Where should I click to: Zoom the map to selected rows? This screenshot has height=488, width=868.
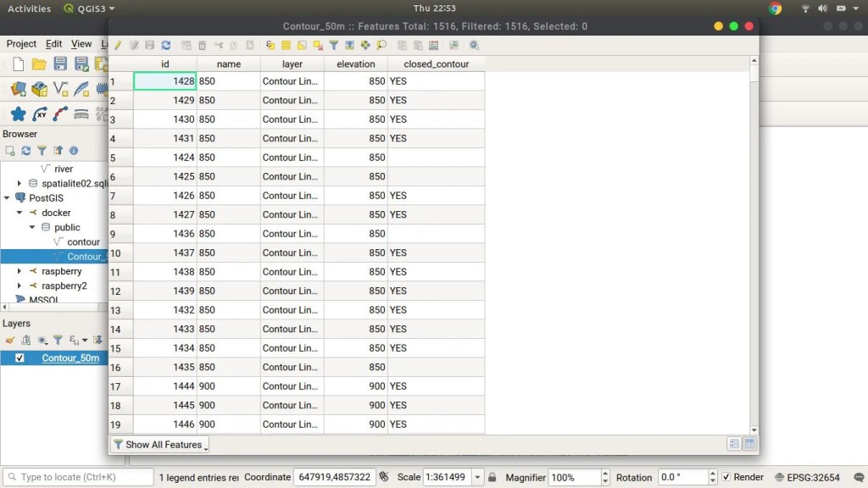click(x=381, y=45)
